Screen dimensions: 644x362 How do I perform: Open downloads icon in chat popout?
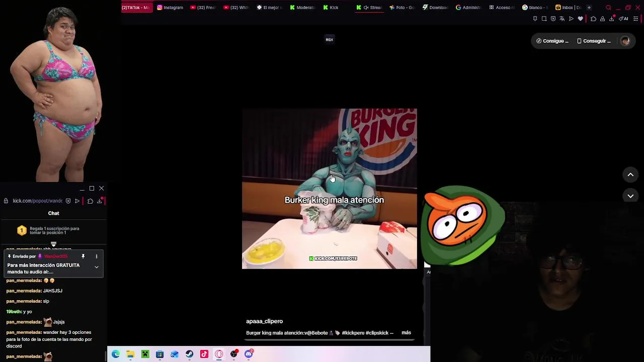click(99, 201)
